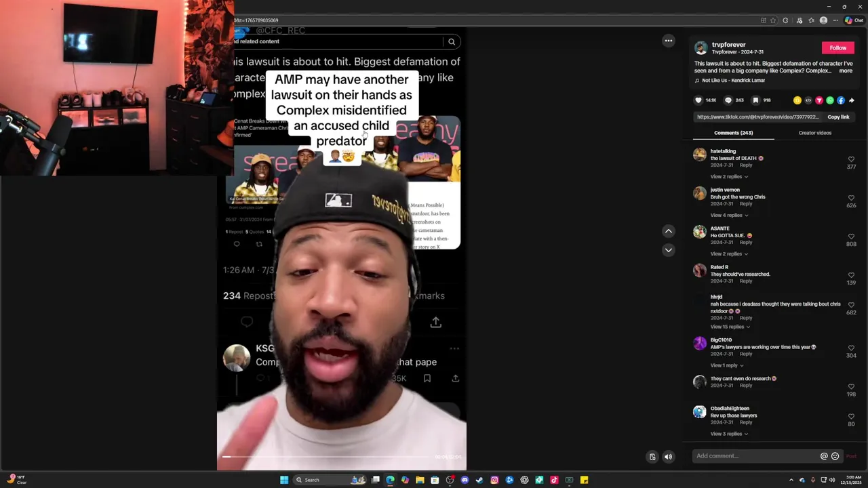This screenshot has height=488, width=868.
Task: Open the Edge Copilot Chat button
Action: [x=854, y=20]
